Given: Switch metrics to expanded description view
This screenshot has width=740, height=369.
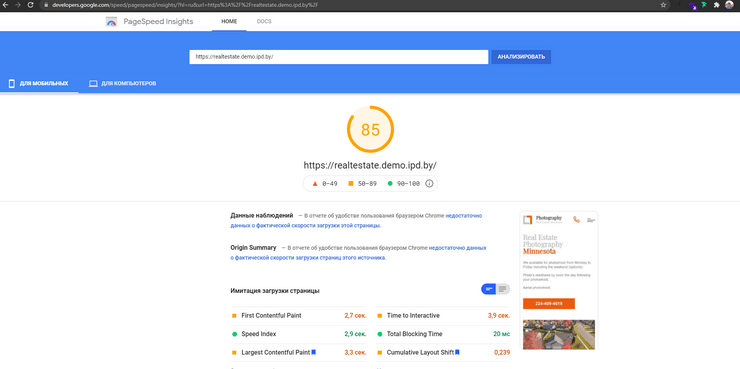Looking at the screenshot, I should click(503, 289).
